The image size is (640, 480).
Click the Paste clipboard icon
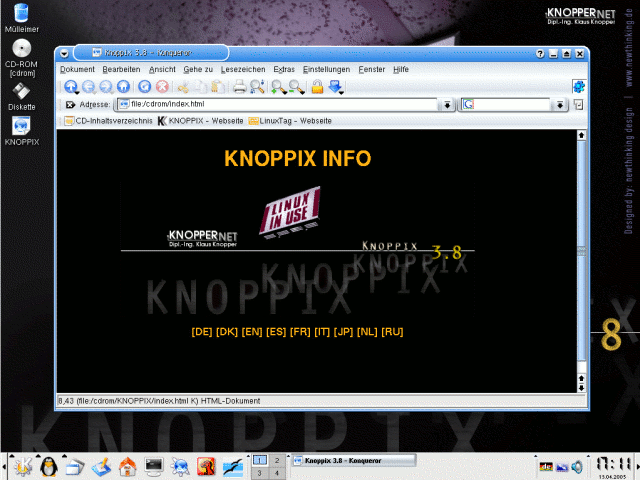pos(218,87)
